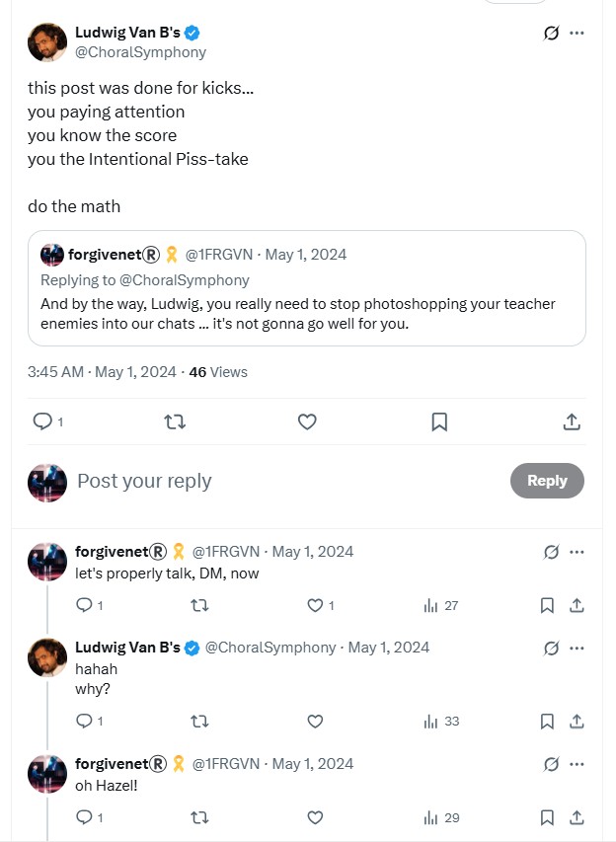This screenshot has height=842, width=616.
Task: Click the Grok icon on main post
Action: click(x=551, y=34)
